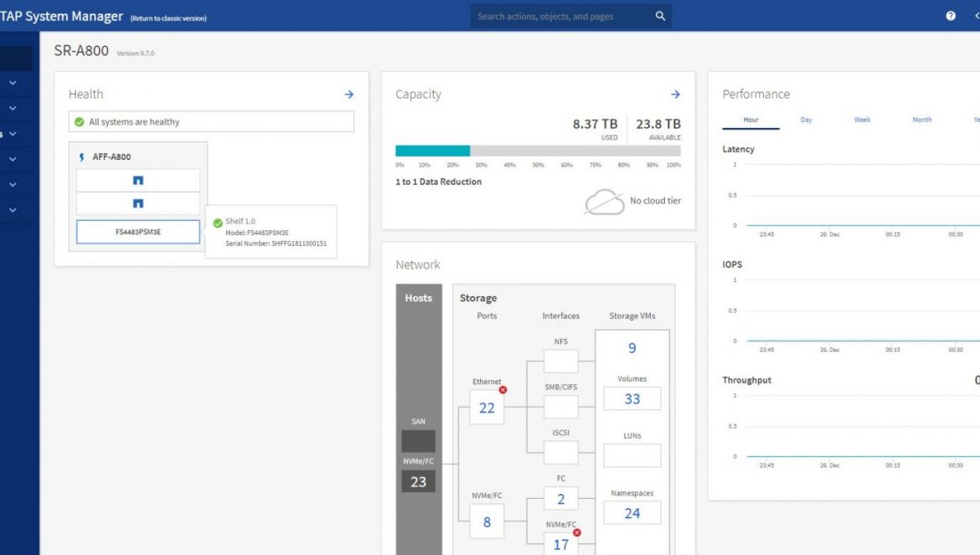Open Capacity details with the arrow icon
The width and height of the screenshot is (980, 555).
[675, 95]
